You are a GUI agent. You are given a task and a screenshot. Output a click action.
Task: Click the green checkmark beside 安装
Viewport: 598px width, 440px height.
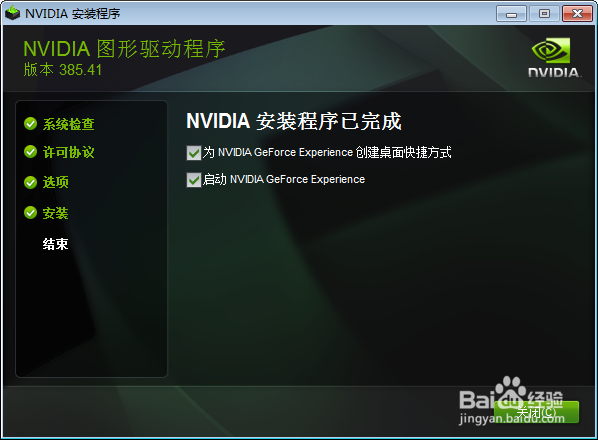31,213
